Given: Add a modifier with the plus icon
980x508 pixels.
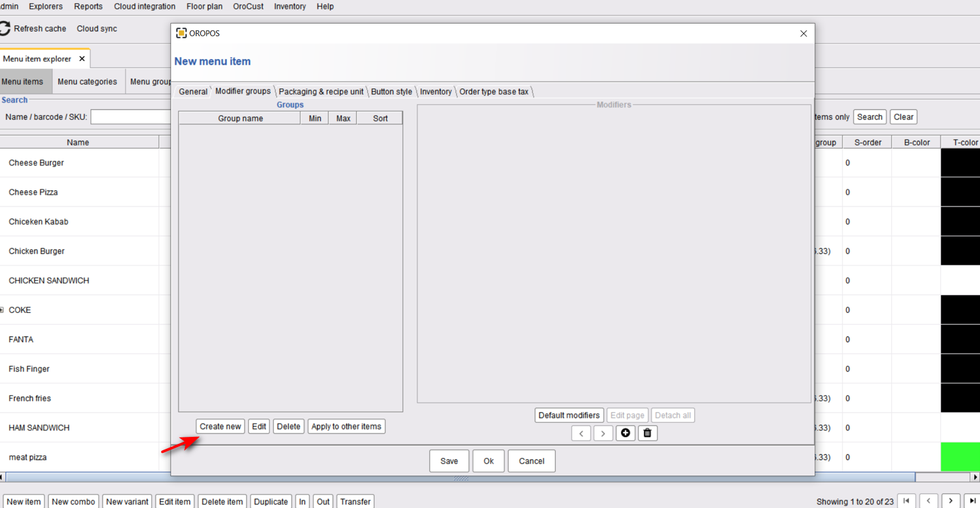Looking at the screenshot, I should click(x=626, y=433).
